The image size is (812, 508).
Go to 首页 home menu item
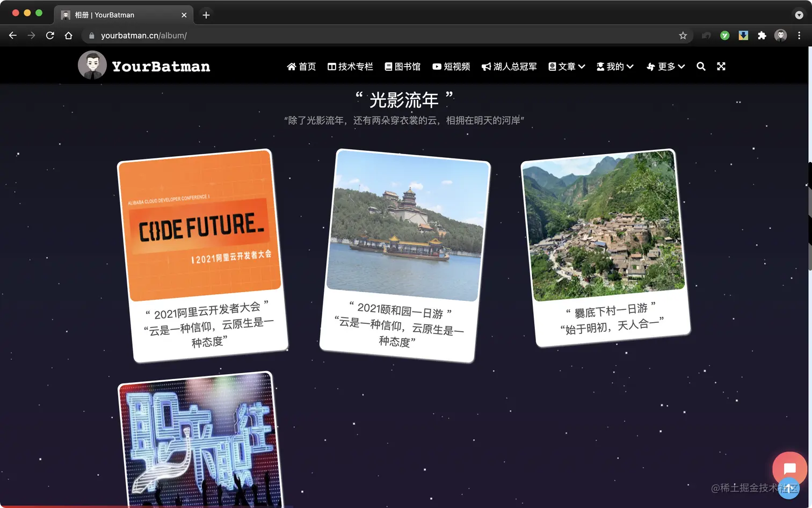coord(301,67)
